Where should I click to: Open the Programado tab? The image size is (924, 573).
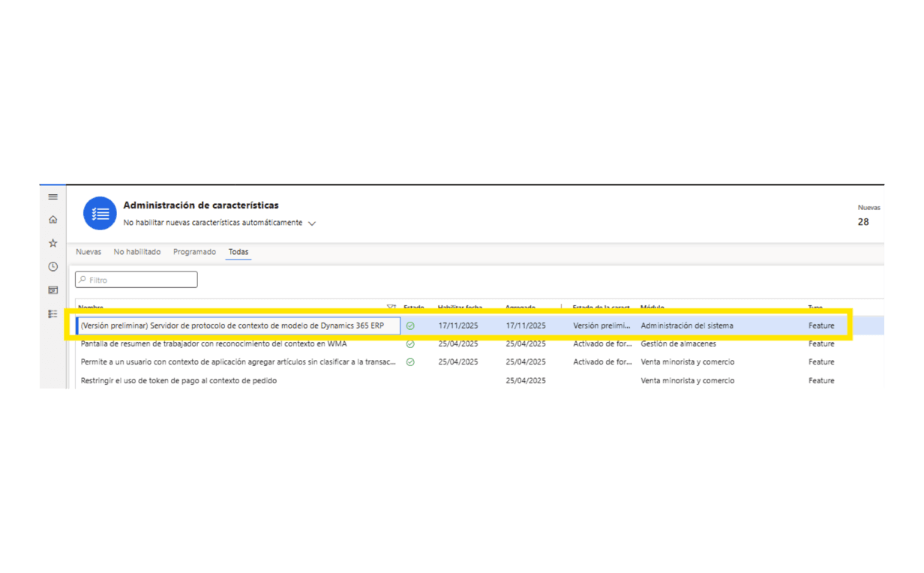click(194, 252)
